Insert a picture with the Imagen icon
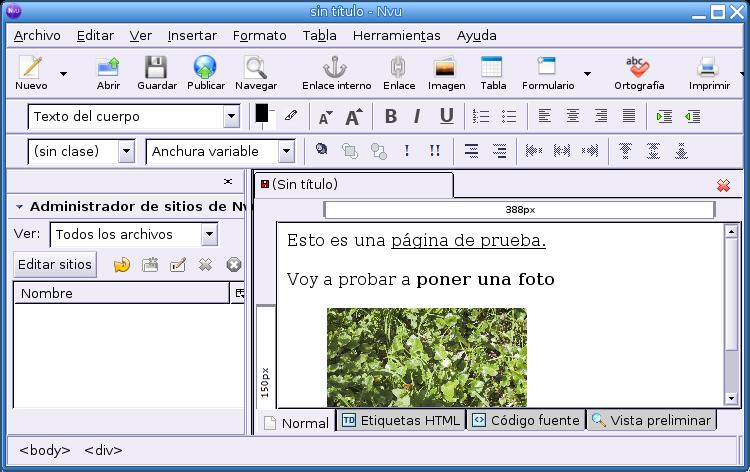Viewport: 750px width, 472px height. 445,67
